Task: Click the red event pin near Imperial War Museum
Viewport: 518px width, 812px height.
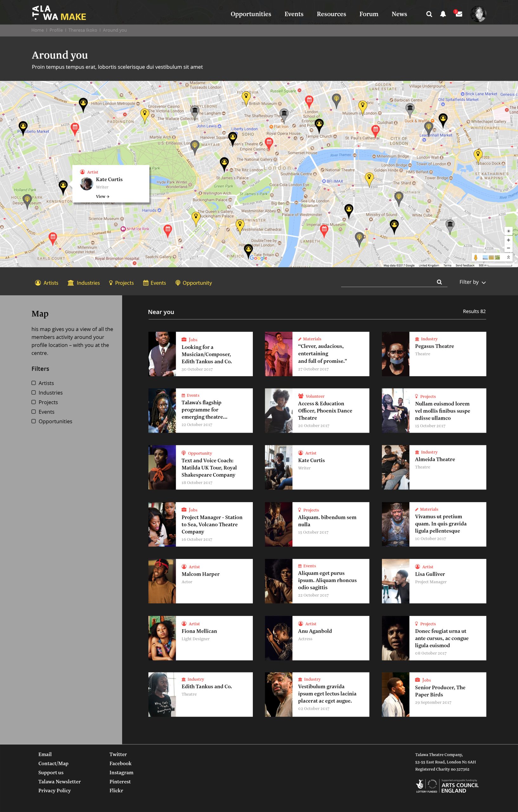Action: [324, 231]
